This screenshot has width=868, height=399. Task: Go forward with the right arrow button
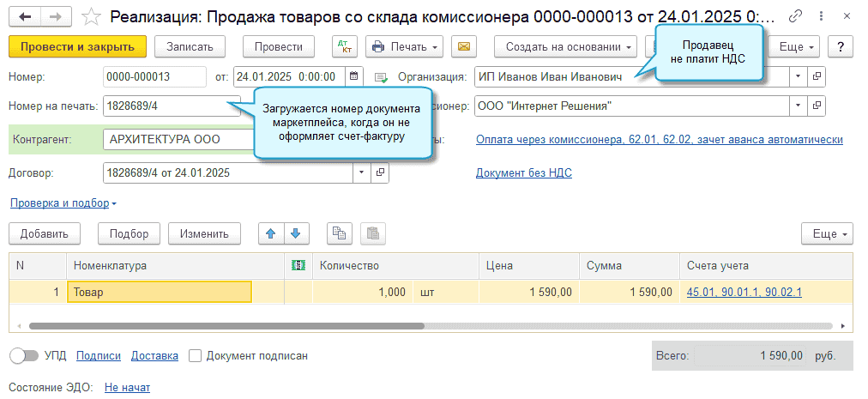[56, 16]
